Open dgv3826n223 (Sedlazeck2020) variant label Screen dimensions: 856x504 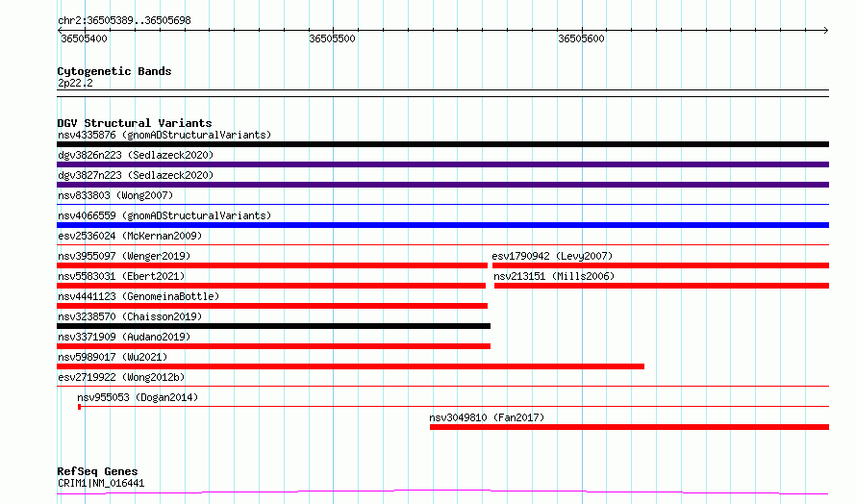136,155
